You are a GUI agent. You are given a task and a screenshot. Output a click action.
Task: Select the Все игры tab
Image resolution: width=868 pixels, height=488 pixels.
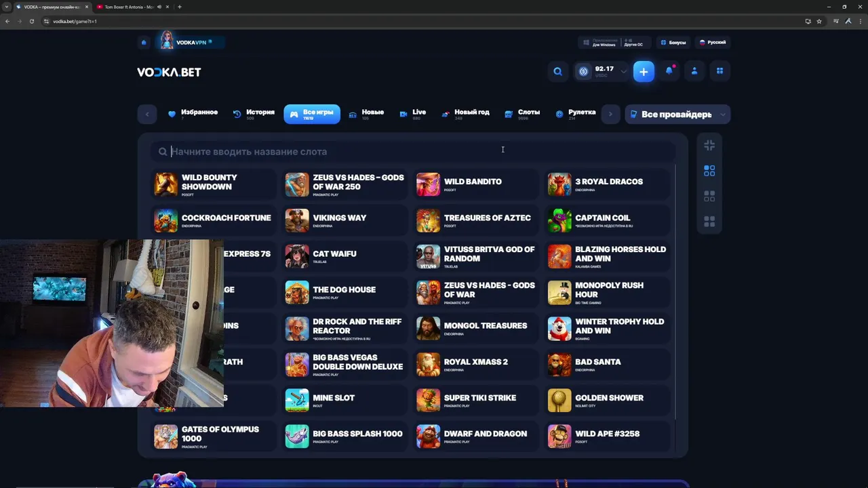tap(312, 114)
